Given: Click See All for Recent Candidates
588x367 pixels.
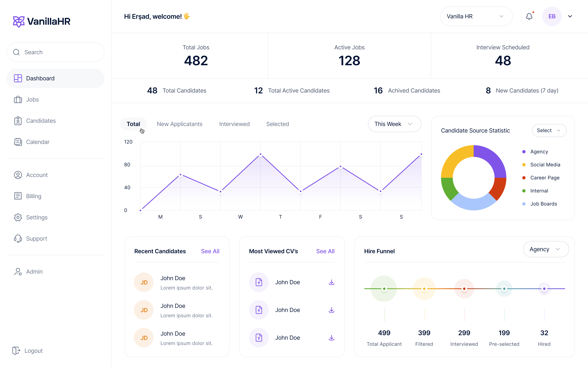Looking at the screenshot, I should (x=210, y=251).
